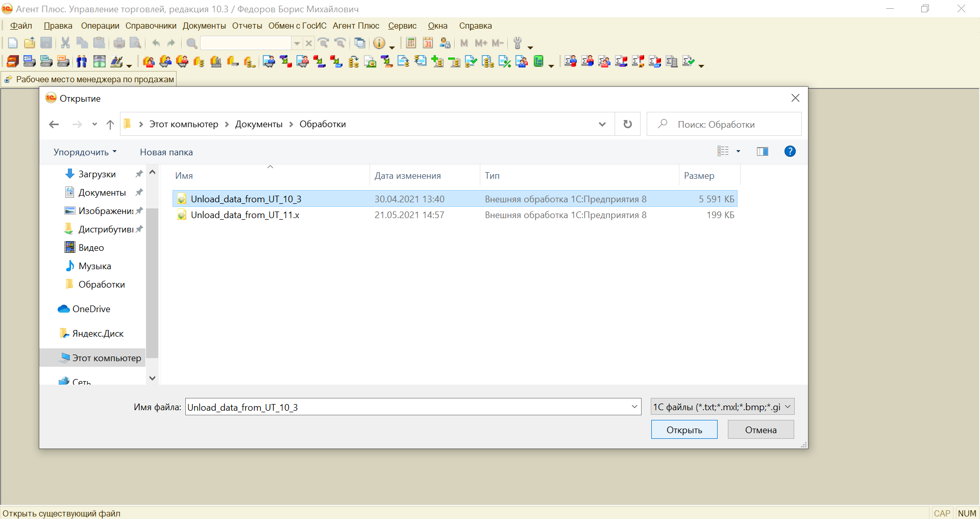Click the Save diskette icon in the toolbar
980x519 pixels.
[46, 43]
